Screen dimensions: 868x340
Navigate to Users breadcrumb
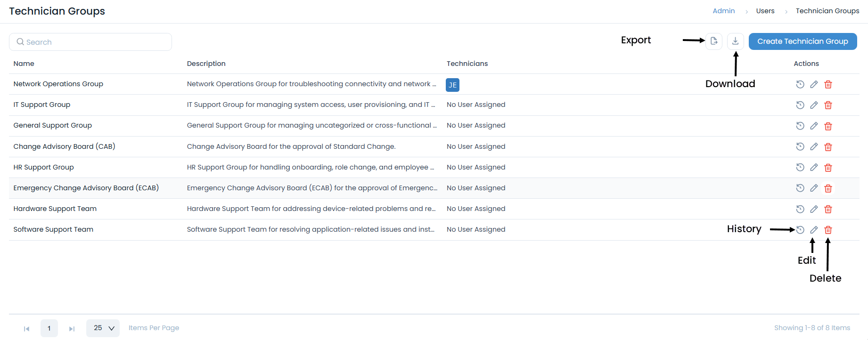tap(765, 11)
